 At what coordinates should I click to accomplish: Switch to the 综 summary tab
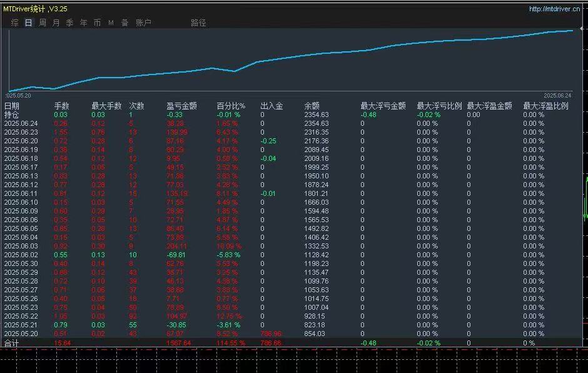14,23
